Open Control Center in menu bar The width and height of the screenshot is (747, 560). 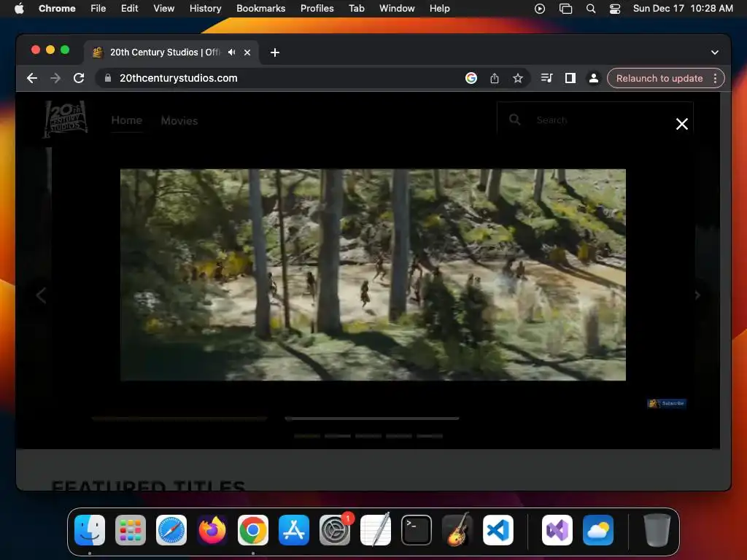(x=615, y=8)
